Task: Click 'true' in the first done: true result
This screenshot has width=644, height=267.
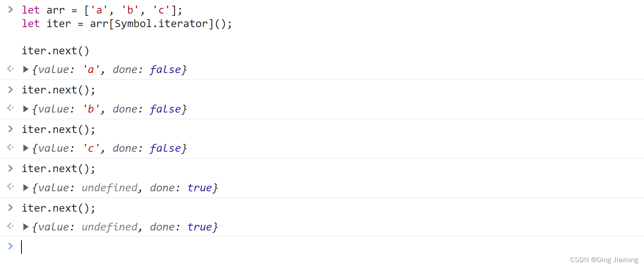Action: (200, 188)
